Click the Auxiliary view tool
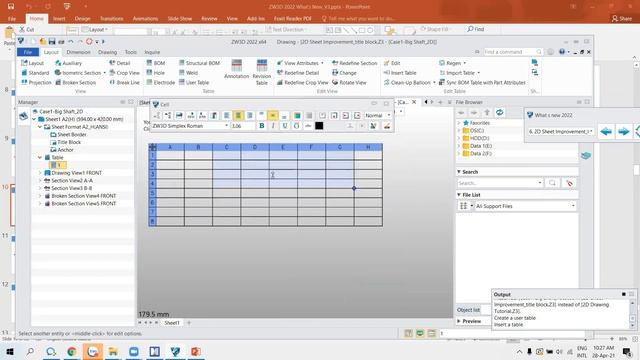The width and height of the screenshot is (640, 360). pos(68,63)
